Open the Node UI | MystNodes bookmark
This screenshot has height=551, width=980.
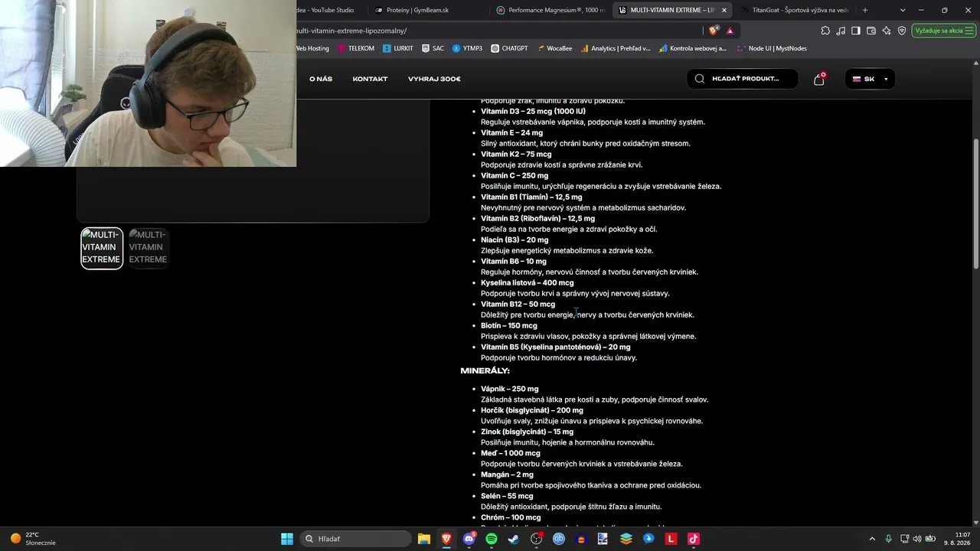pyautogui.click(x=772, y=48)
